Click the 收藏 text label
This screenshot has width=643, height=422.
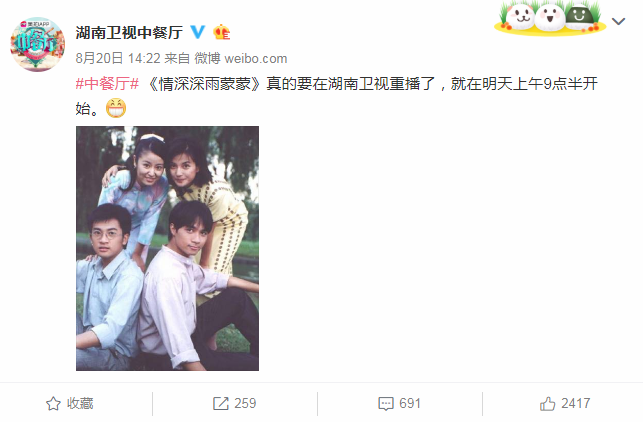(x=80, y=403)
